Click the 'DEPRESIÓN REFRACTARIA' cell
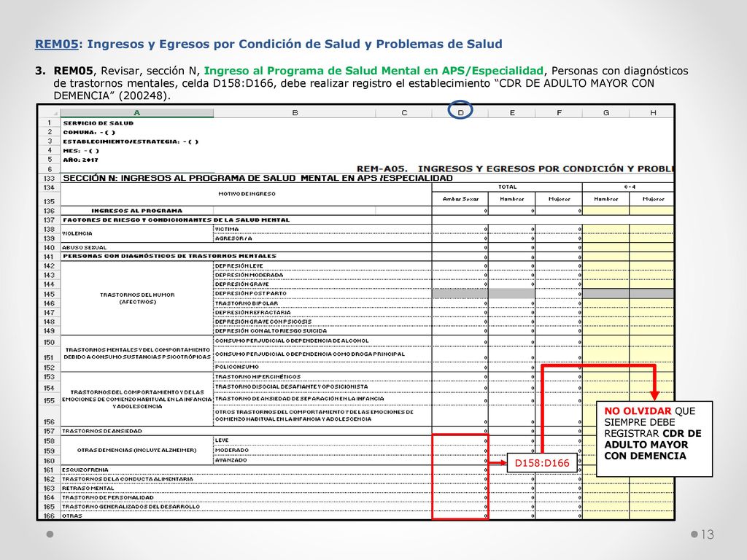The height and width of the screenshot is (560, 747). (x=322, y=312)
